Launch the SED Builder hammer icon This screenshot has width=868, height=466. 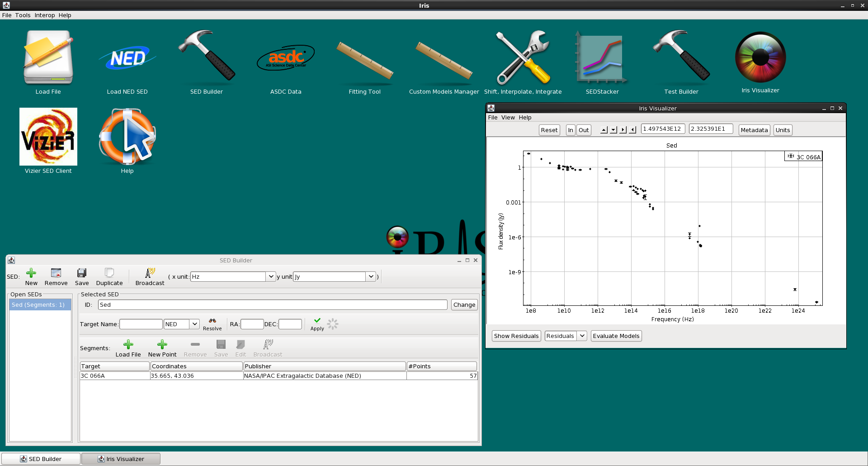click(207, 62)
